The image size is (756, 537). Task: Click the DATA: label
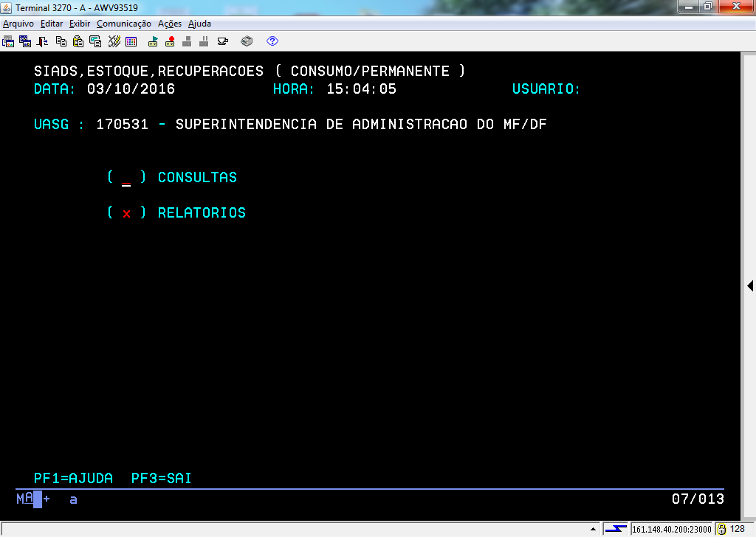point(55,89)
